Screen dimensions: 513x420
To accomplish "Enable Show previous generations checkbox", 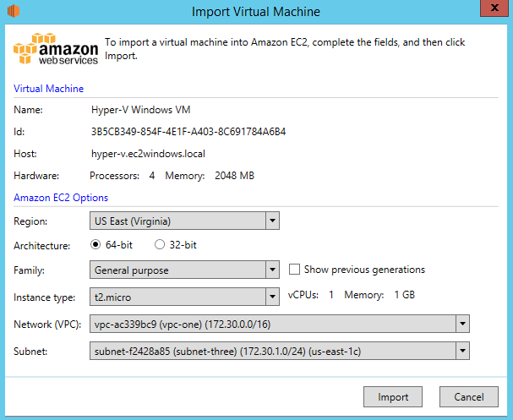I will [x=295, y=270].
